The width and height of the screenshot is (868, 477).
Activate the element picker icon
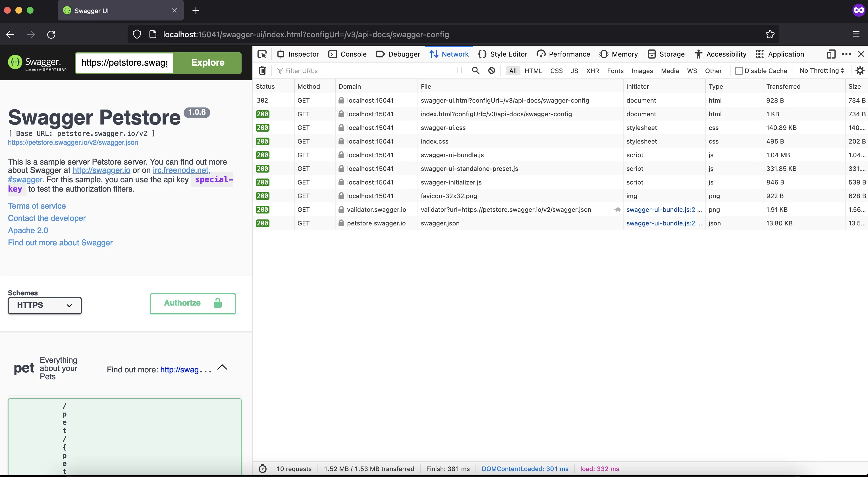tap(262, 54)
